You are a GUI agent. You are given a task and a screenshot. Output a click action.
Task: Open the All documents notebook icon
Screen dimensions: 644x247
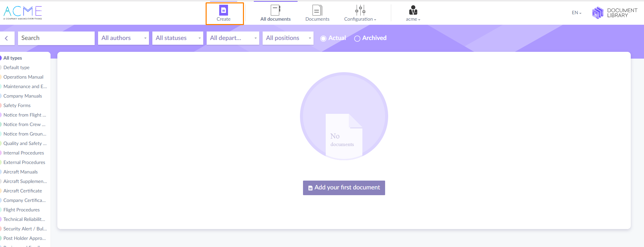(x=275, y=10)
